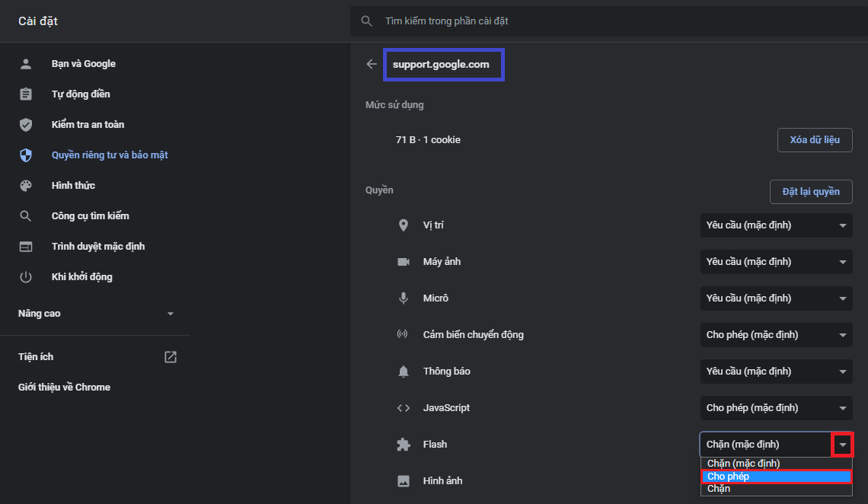868x504 pixels.
Task: Click the bell icon for Thông báo
Action: pyautogui.click(x=404, y=372)
